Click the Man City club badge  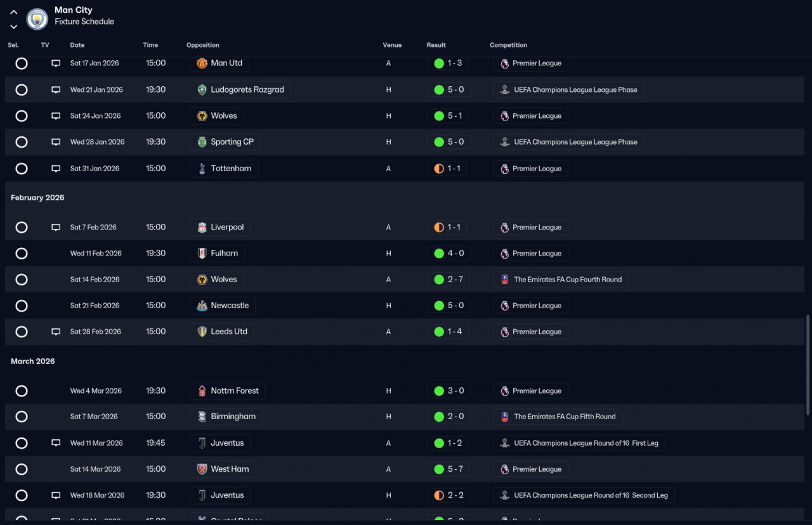37,19
